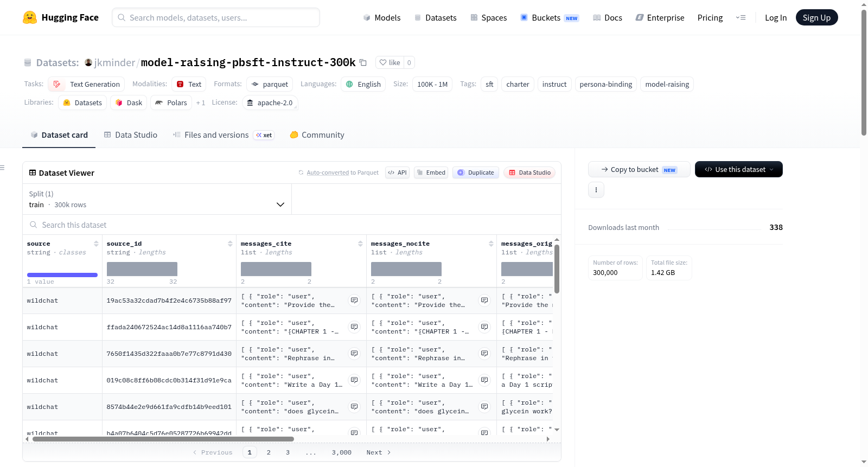
Task: Jump to the last page 3,000
Action: coord(342,452)
